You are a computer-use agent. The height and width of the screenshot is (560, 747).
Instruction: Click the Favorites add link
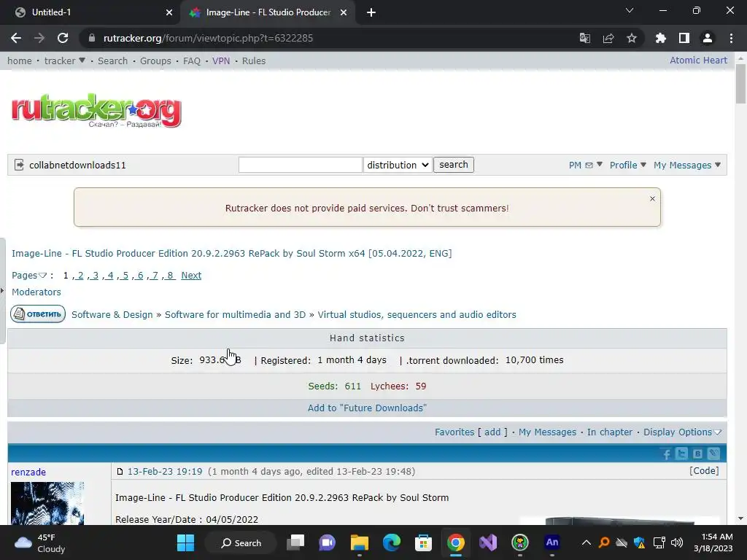[492, 432]
